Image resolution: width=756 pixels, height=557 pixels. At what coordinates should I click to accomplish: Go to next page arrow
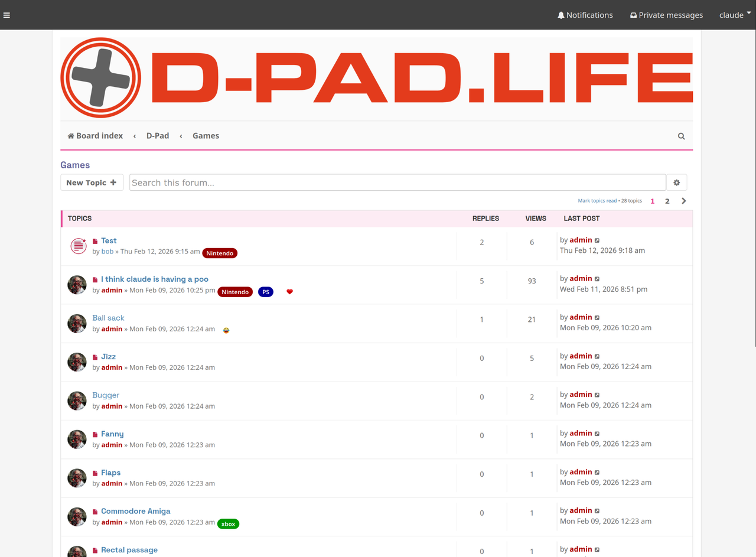[684, 201]
